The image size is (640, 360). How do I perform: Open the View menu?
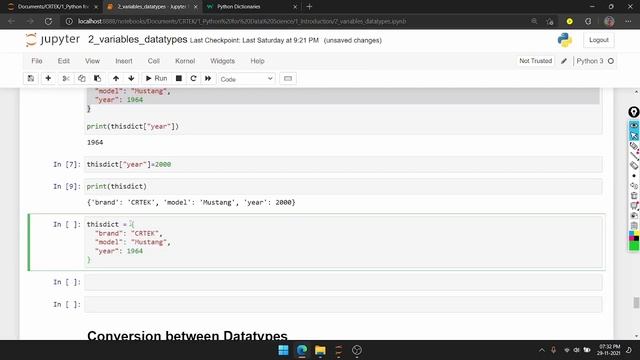pos(92,61)
